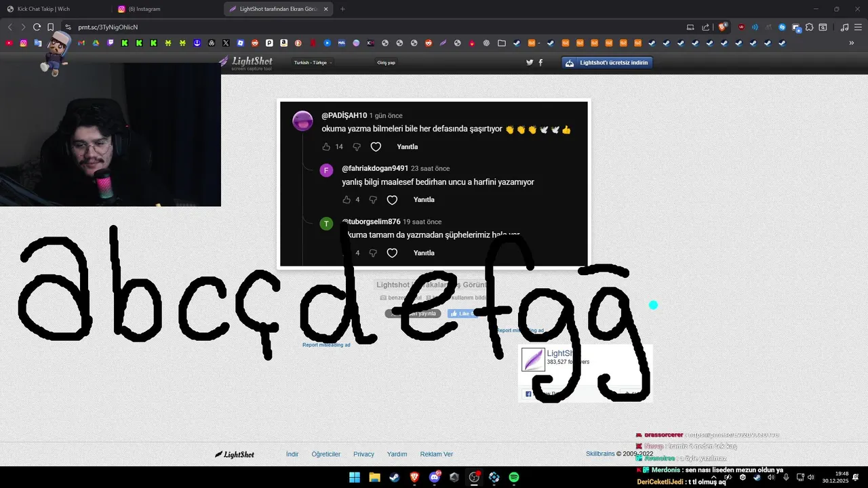Open @PADİŞAH10 purple profile avatar
The image size is (868, 488).
pos(302,121)
